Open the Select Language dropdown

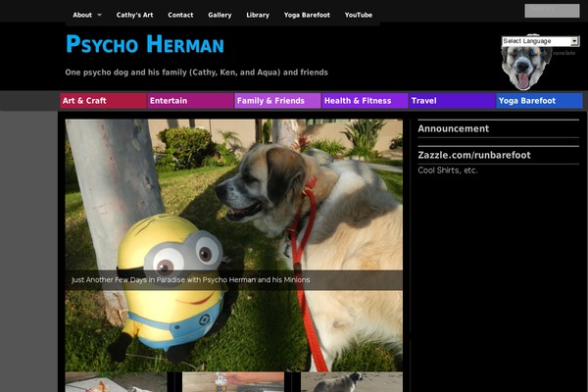(x=540, y=41)
